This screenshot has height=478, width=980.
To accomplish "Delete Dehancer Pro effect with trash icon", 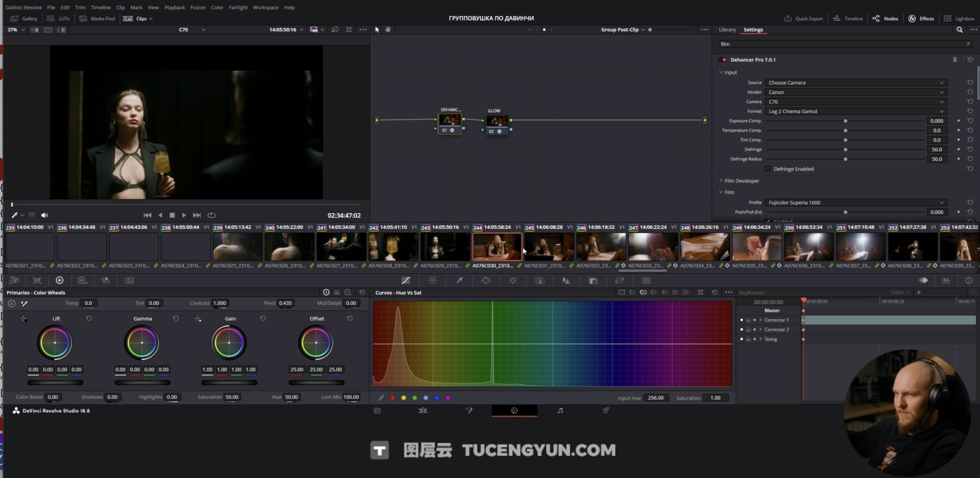I will point(955,60).
